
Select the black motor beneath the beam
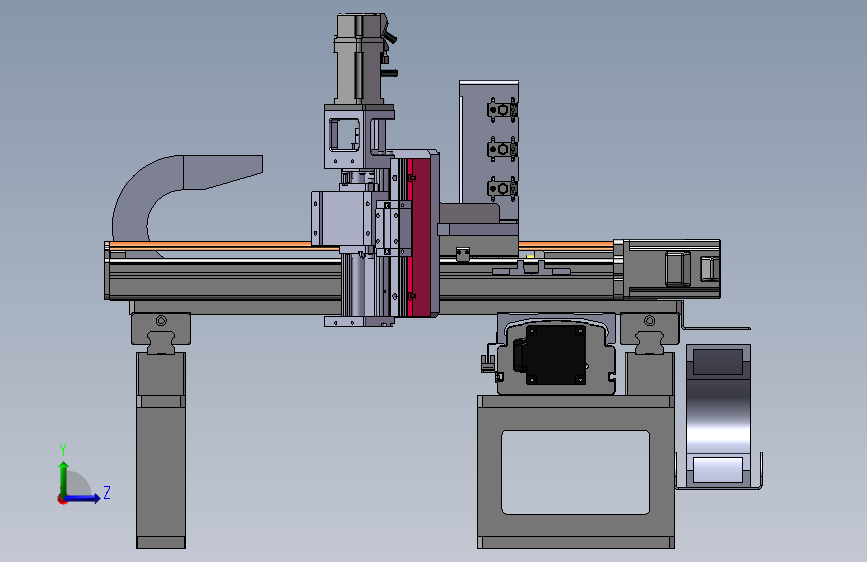555,355
